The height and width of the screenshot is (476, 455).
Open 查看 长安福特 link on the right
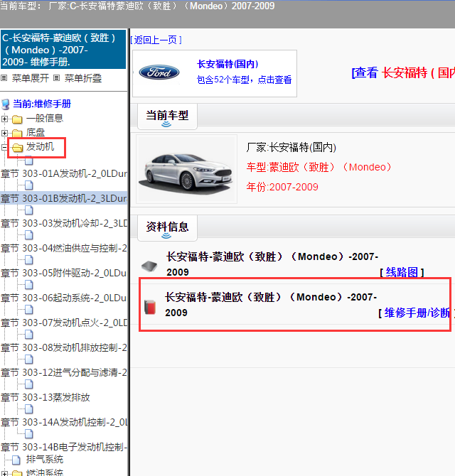coord(403,72)
